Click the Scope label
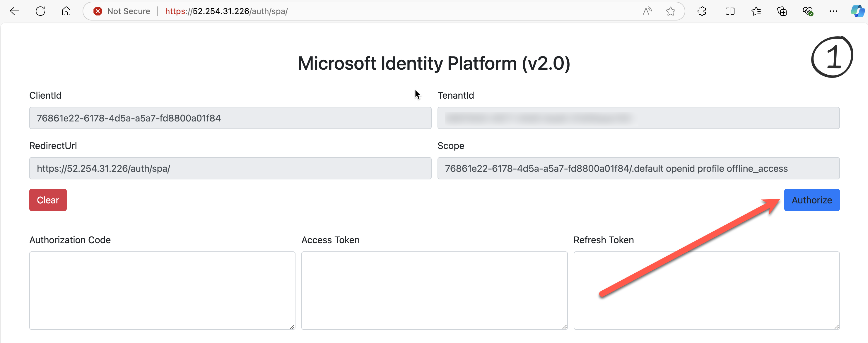 point(450,146)
